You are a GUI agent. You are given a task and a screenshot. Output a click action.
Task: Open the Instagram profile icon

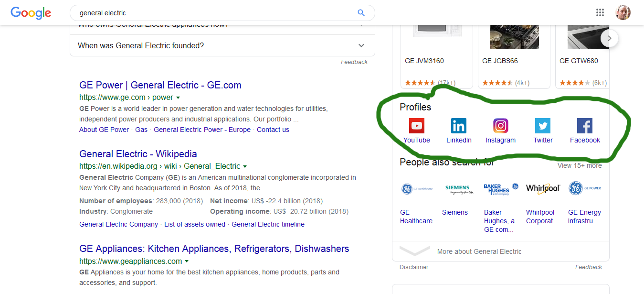[x=500, y=126]
